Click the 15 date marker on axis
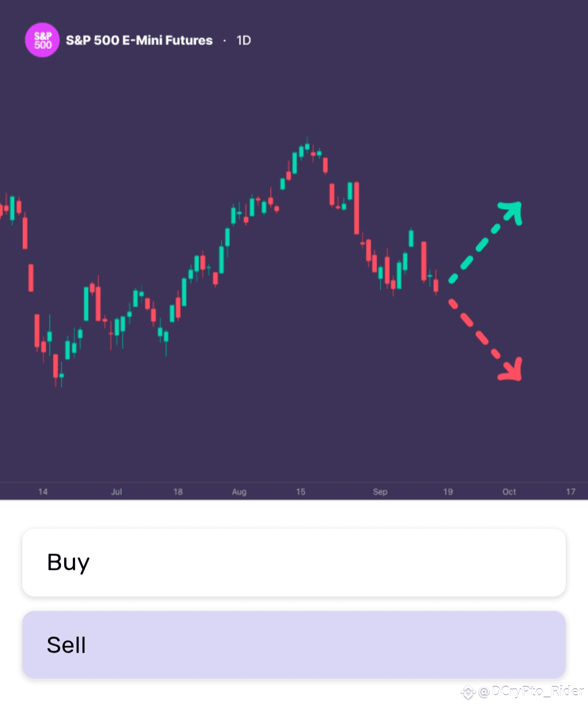Image resolution: width=588 pixels, height=706 pixels. pyautogui.click(x=301, y=491)
